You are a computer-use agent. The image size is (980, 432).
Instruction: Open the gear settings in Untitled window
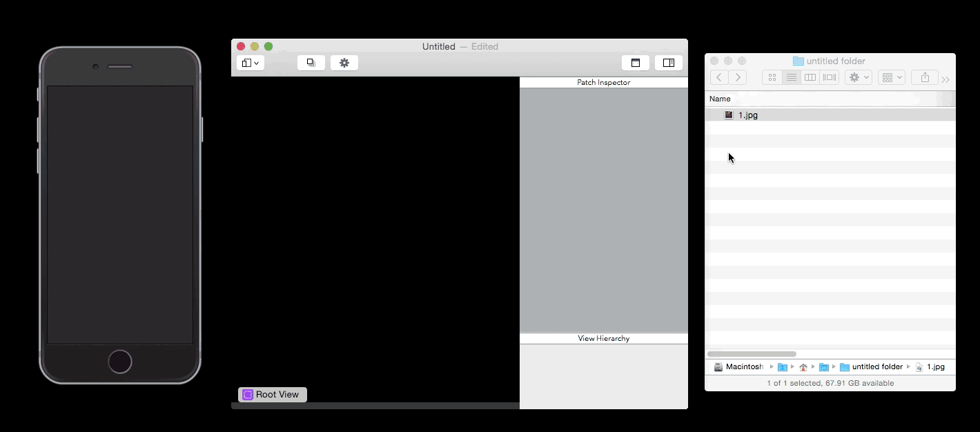(344, 63)
